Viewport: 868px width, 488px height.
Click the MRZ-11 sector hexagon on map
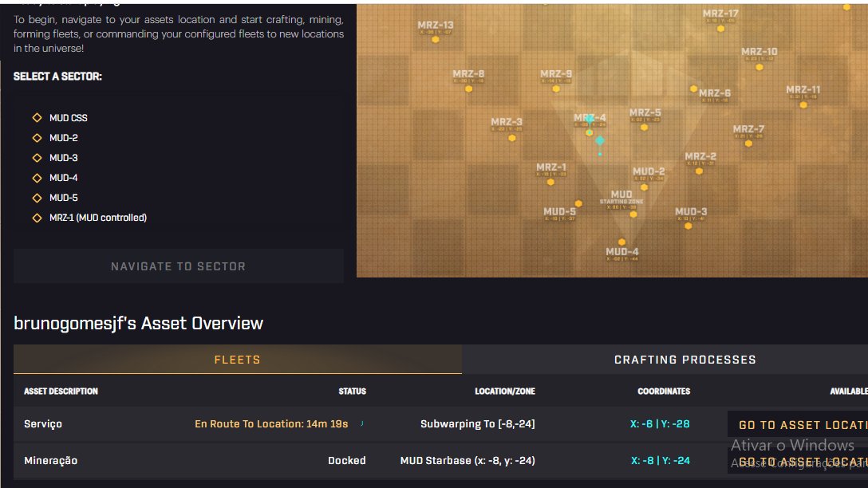(x=803, y=105)
